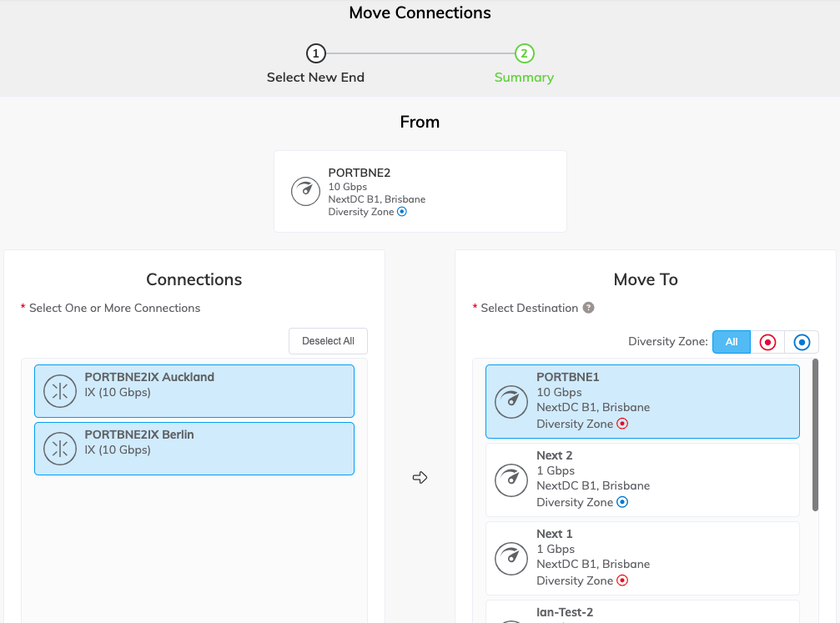Viewport: 840px width, 623px height.
Task: Click the red Diversity Zone dot on Next 1
Action: [x=621, y=580]
